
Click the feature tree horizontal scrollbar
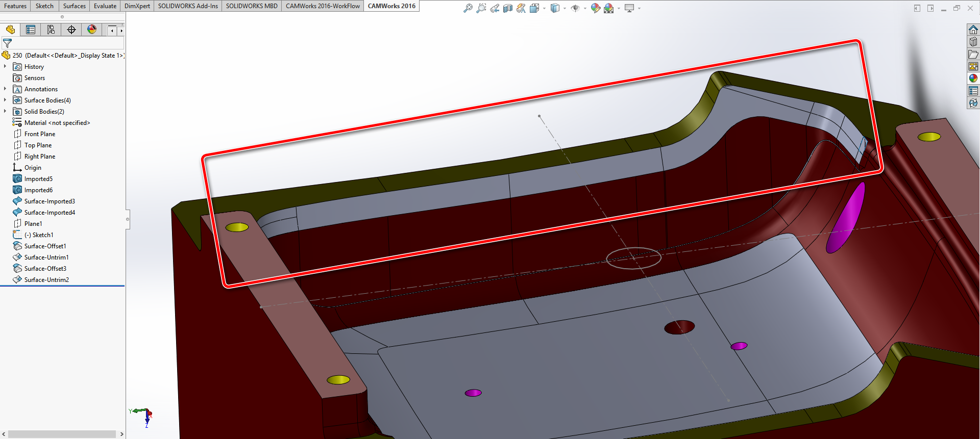click(x=62, y=434)
